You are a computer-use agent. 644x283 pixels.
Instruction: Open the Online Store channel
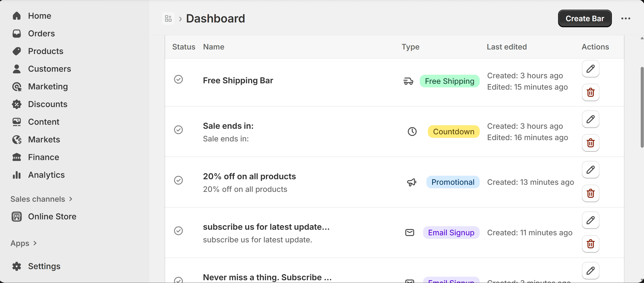pos(52,216)
